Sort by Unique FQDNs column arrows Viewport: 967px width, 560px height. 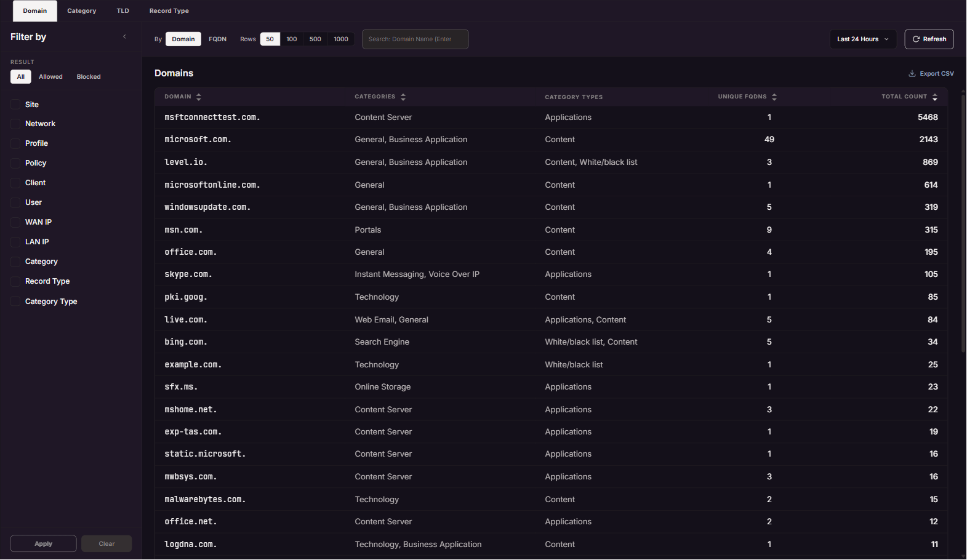[x=774, y=97]
